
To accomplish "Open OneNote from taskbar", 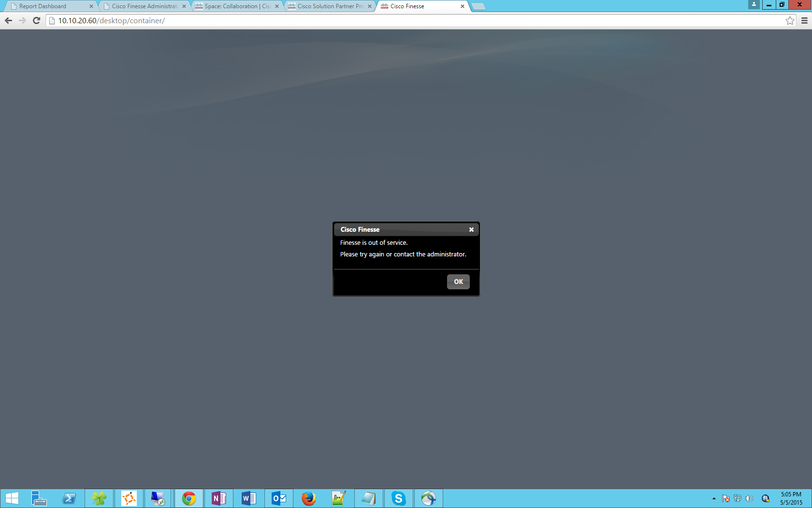I will (219, 498).
